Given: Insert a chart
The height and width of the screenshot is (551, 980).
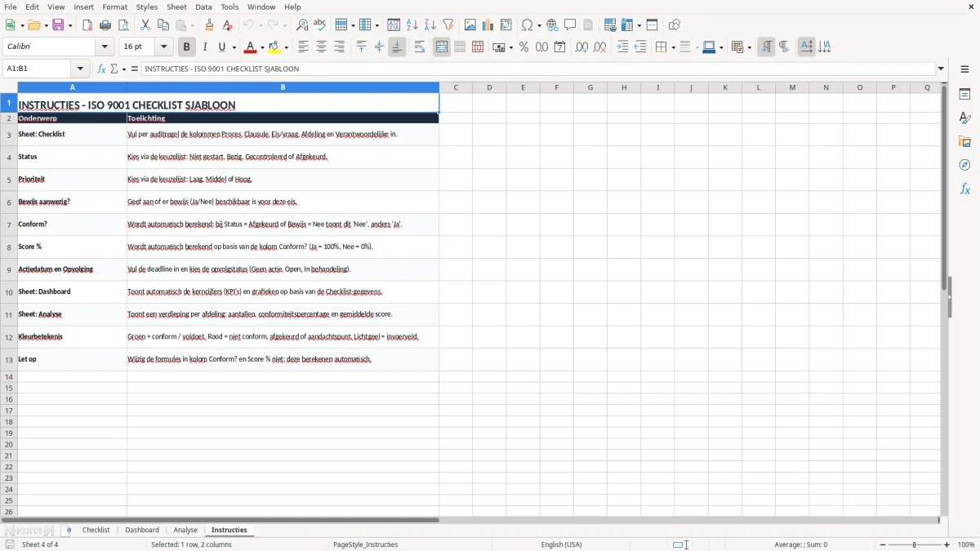Looking at the screenshot, I should point(488,25).
